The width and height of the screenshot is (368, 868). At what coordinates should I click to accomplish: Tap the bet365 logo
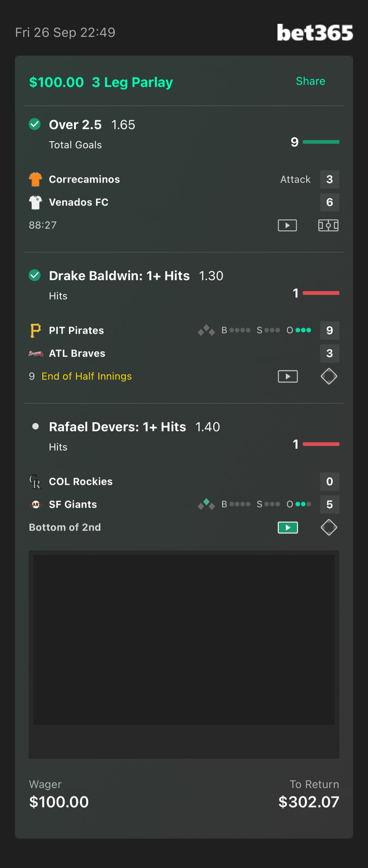tap(315, 33)
